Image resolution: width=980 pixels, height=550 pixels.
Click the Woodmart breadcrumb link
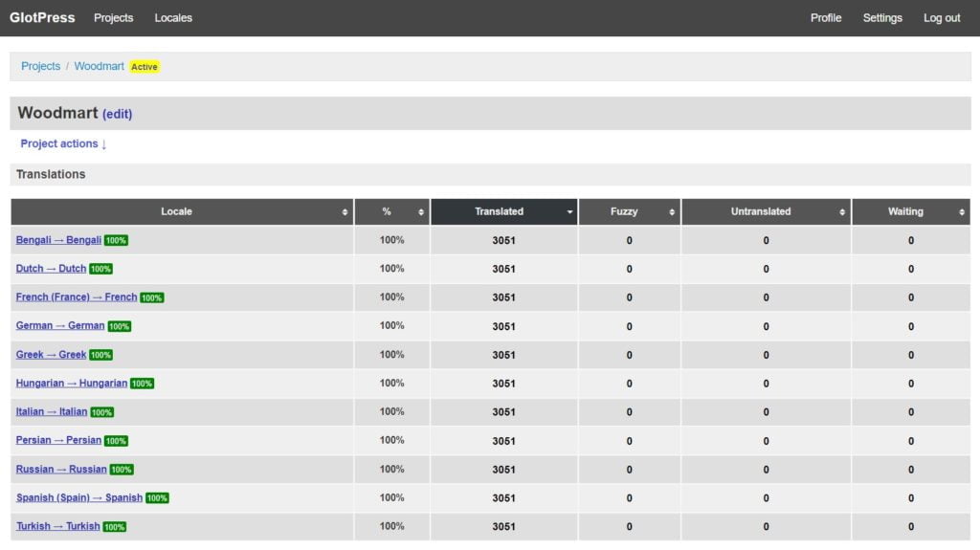[x=99, y=66]
